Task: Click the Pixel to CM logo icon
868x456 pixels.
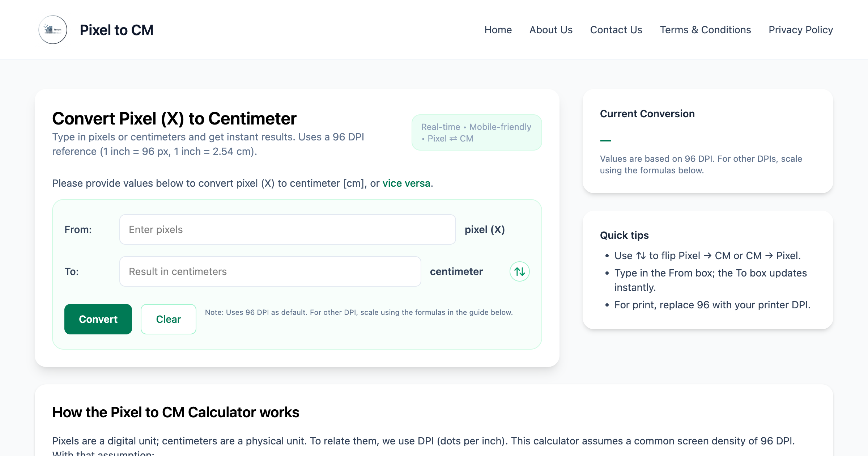Action: tap(53, 30)
